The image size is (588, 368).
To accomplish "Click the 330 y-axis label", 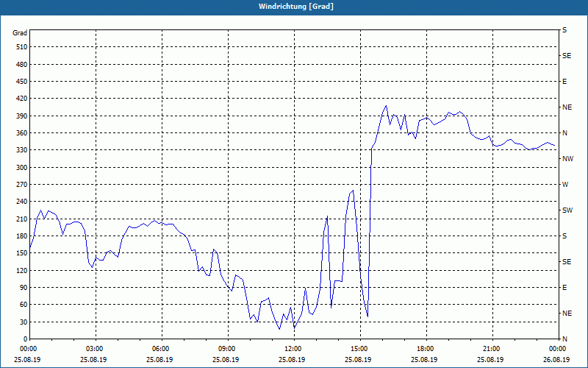I will click(x=22, y=150).
